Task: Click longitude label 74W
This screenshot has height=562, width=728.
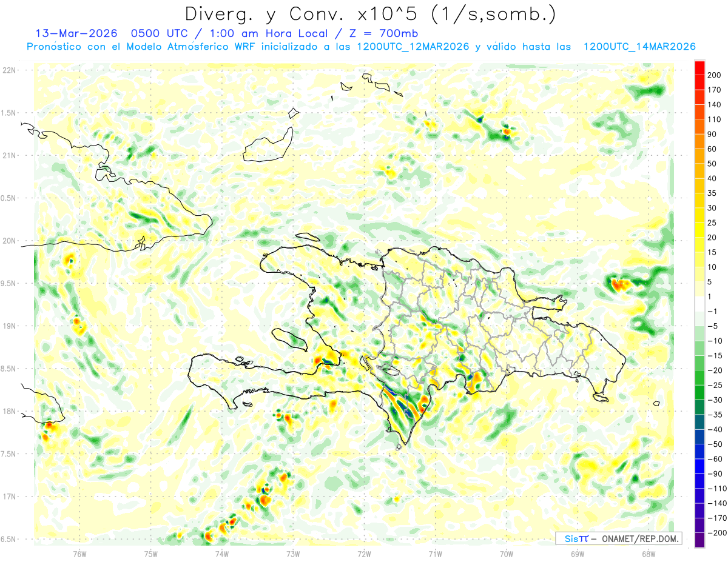Action: [222, 554]
